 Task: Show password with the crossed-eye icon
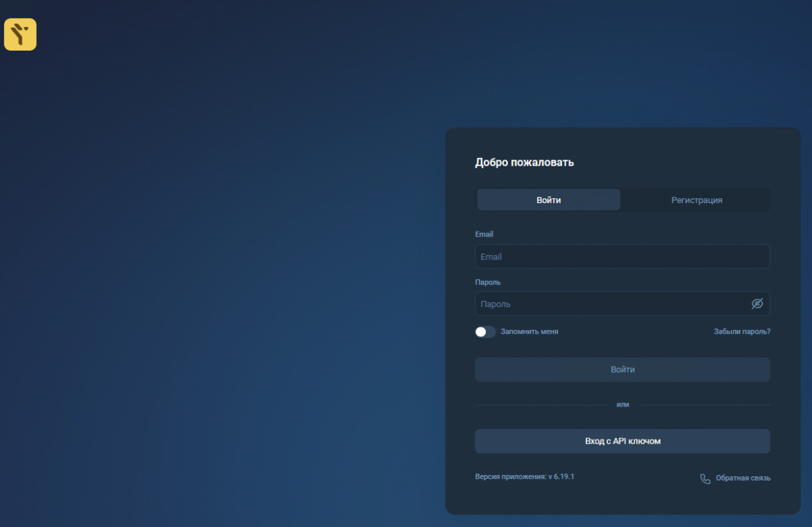757,304
